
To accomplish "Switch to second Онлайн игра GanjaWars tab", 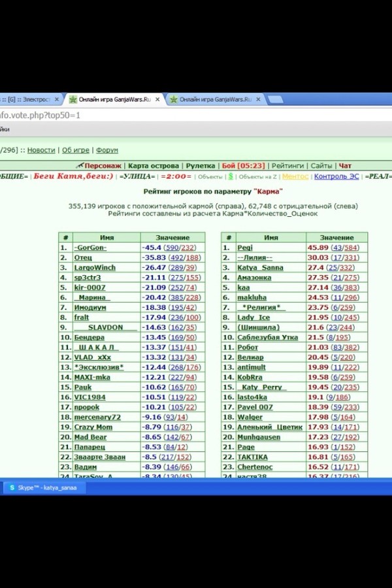I will (x=215, y=99).
